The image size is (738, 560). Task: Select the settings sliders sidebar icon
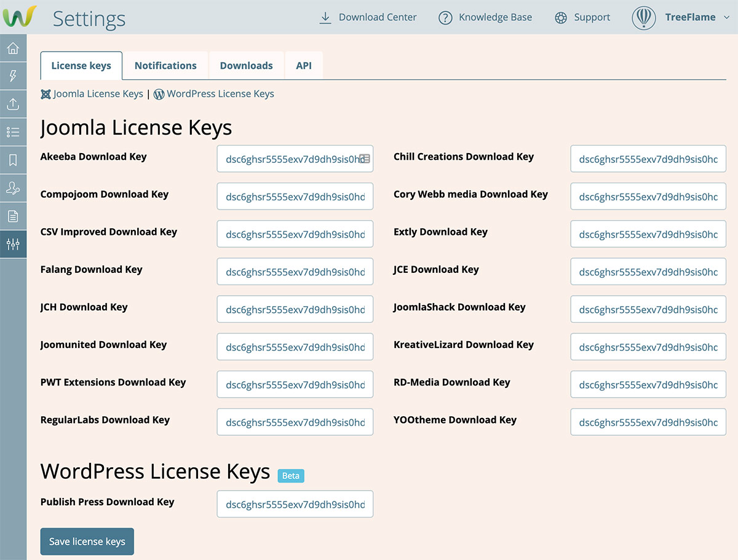click(13, 244)
